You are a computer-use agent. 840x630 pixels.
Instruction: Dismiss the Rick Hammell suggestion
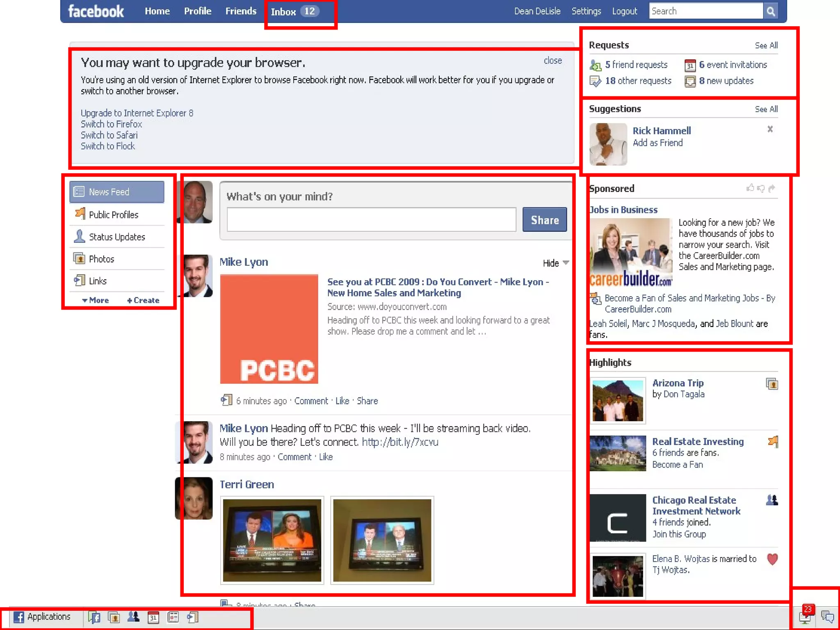click(x=770, y=130)
